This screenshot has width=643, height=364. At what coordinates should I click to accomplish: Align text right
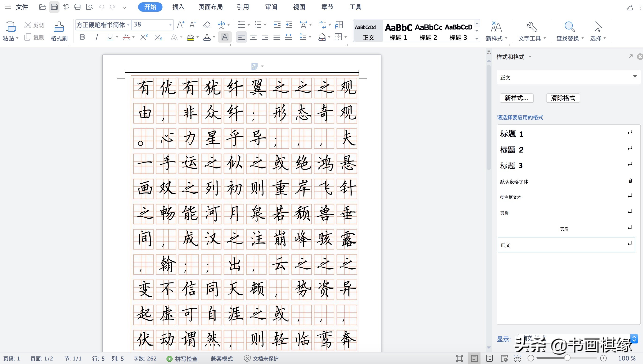265,37
